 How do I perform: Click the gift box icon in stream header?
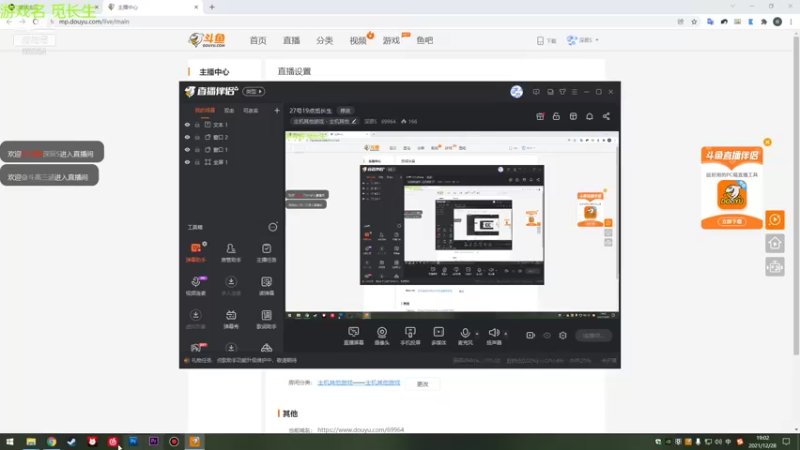coord(540,116)
